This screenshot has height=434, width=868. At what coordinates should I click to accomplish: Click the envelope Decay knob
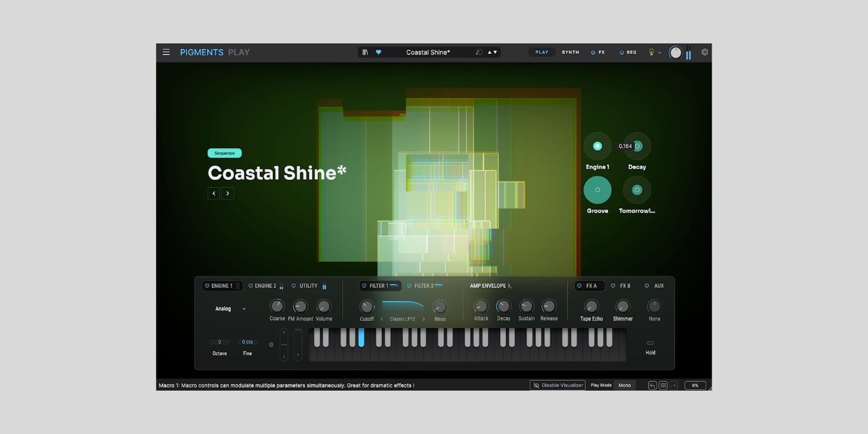click(503, 306)
